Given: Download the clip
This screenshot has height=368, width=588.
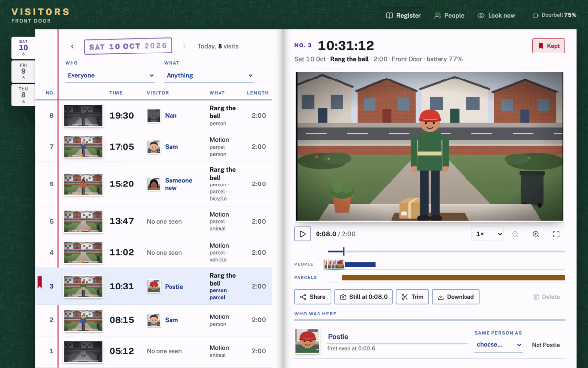Looking at the screenshot, I should pos(456,297).
